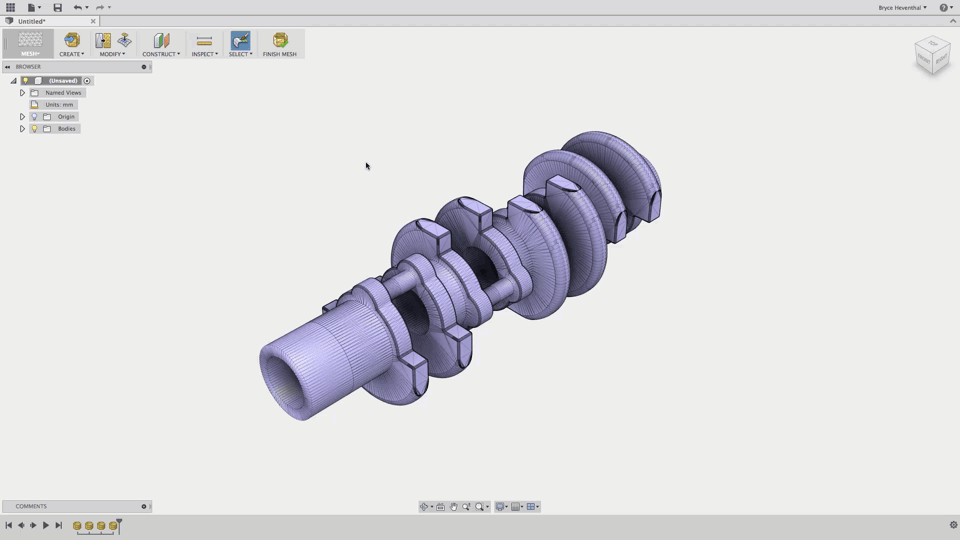The image size is (960, 540).
Task: Close the Untitled* document tab
Action: point(93,21)
